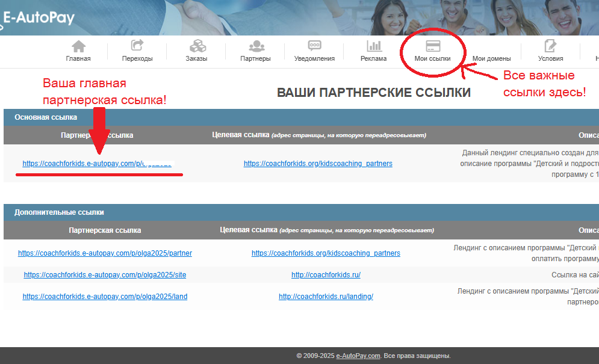The height and width of the screenshot is (364, 599).
Task: Switch to the Мои домены menu item
Action: pyautogui.click(x=491, y=58)
